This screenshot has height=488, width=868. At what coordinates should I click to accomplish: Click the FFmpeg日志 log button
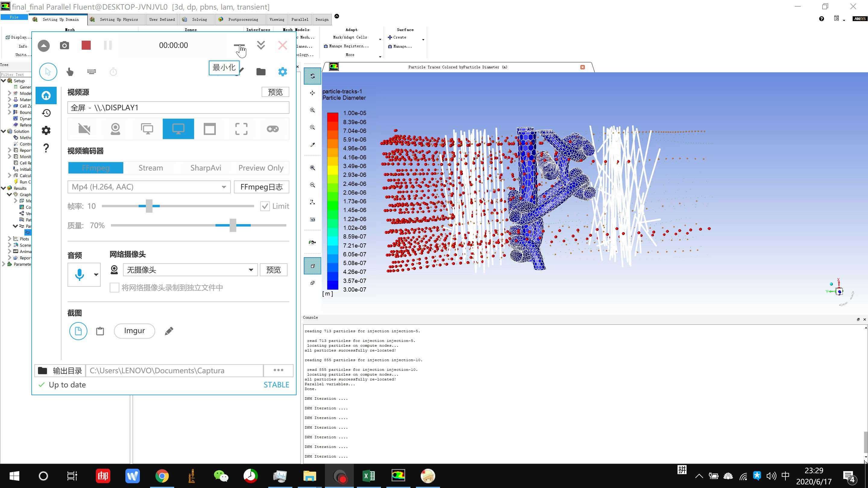click(262, 187)
